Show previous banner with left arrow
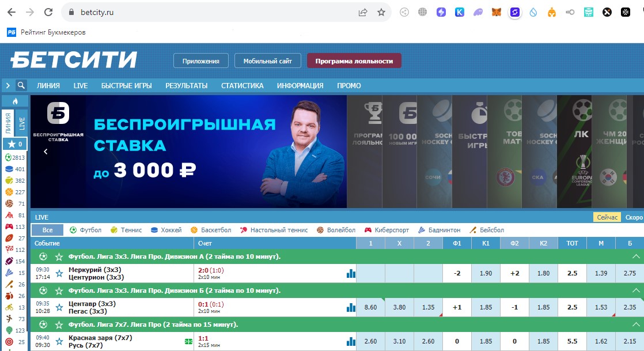Image resolution: width=644 pixels, height=351 pixels. pos(46,152)
